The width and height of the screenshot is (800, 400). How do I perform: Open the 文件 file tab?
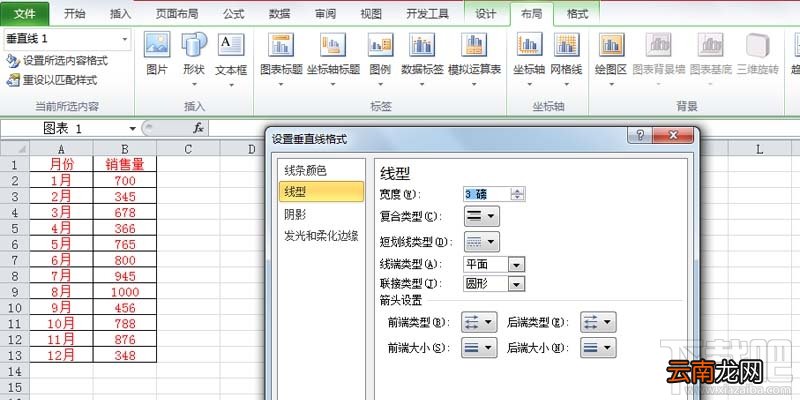click(24, 14)
